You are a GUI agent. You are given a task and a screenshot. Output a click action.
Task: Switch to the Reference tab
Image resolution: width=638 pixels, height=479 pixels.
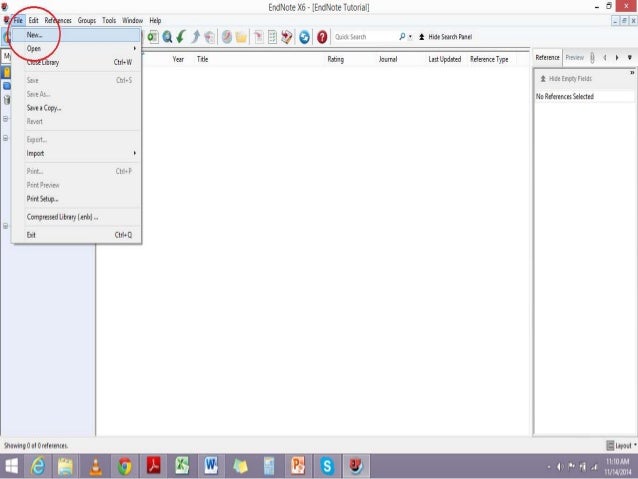pos(547,58)
